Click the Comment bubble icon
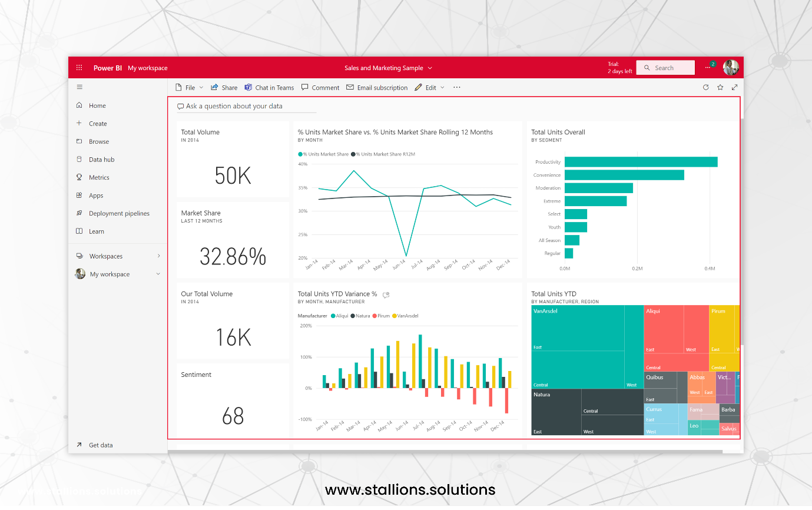The image size is (812, 510). pos(305,87)
